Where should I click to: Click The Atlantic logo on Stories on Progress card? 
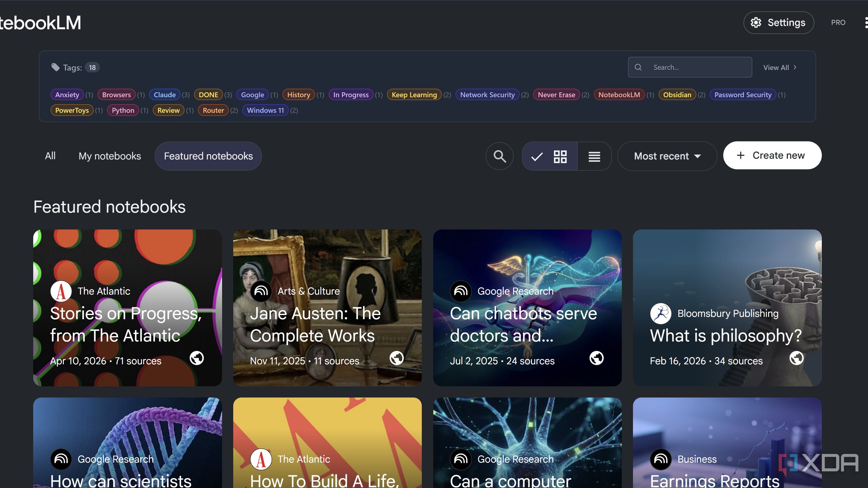(61, 291)
